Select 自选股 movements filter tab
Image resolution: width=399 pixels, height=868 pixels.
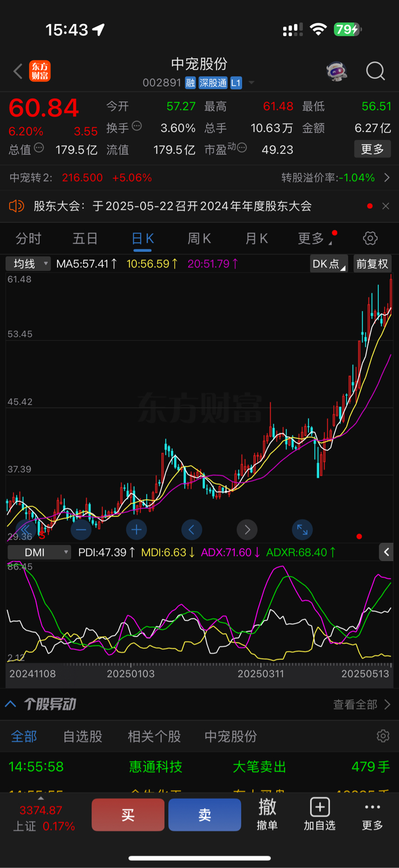[x=83, y=736]
